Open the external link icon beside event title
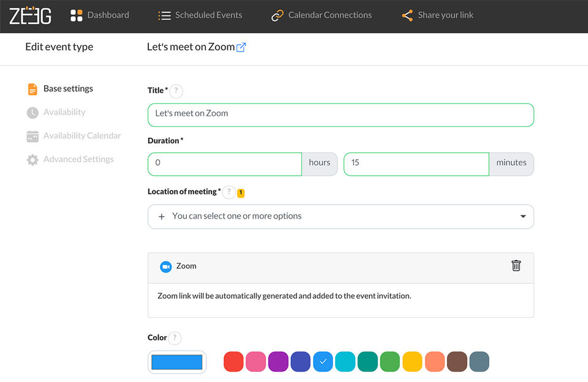Screen dimensions: 588x382 (241, 47)
